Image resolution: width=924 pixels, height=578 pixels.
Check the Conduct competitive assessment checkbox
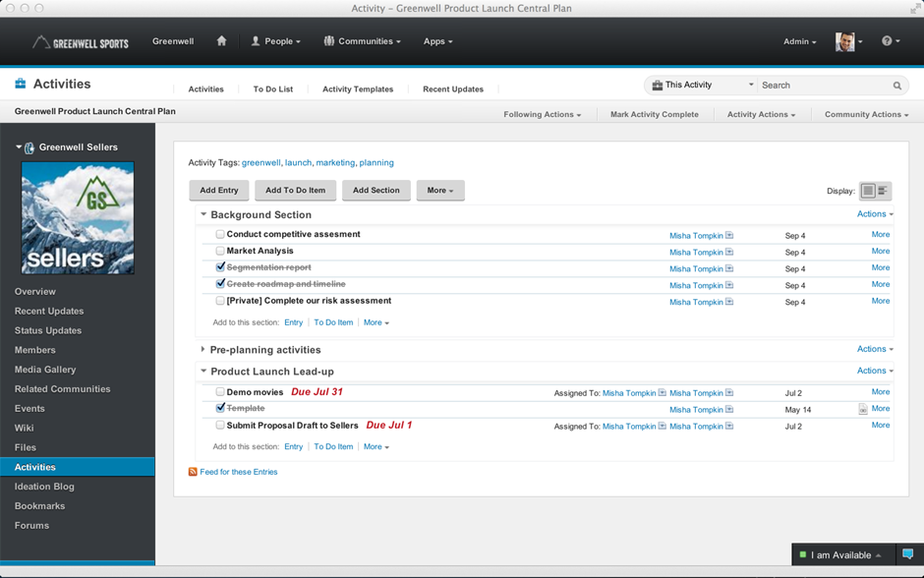coord(220,234)
